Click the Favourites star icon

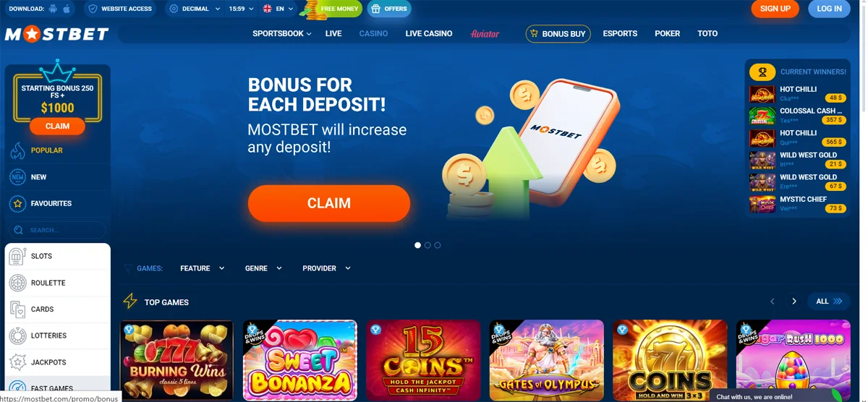[x=17, y=204]
